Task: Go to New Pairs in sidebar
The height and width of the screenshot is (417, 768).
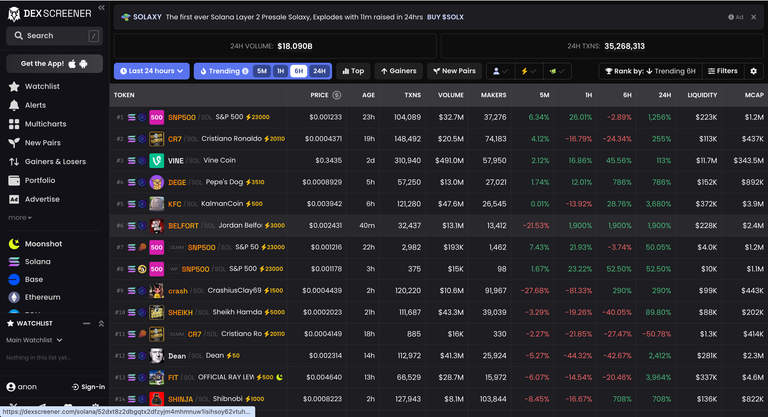Action: tap(35, 143)
